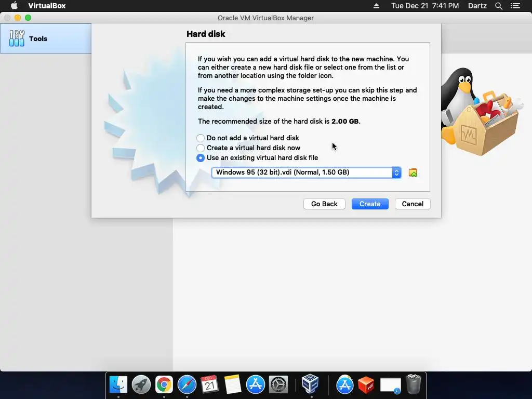
Task: Open the Windows 95 (32 bit).vdi dropdown
Action: (306, 172)
